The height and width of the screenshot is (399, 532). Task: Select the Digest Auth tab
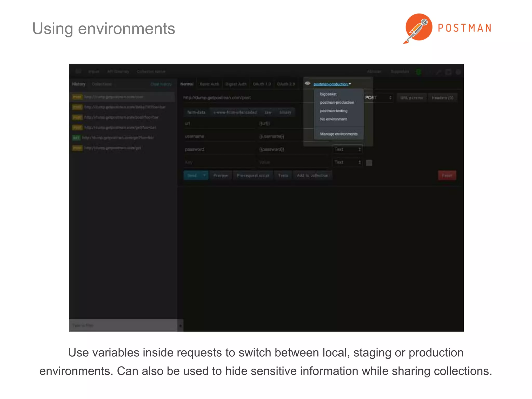click(x=236, y=84)
